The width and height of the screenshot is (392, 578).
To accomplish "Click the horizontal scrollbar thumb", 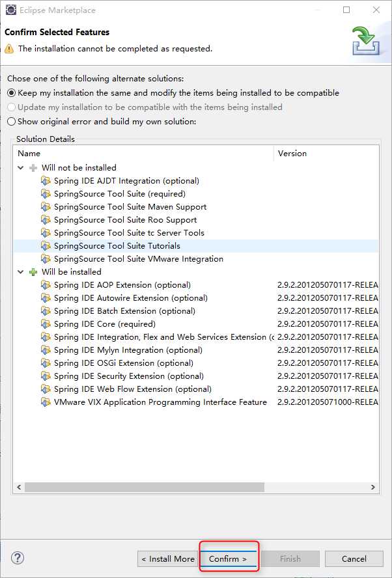I will [145, 487].
